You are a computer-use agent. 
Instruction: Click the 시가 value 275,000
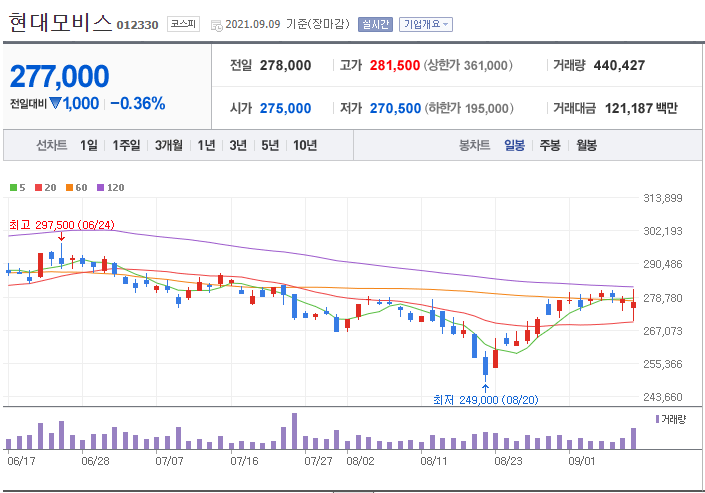[x=286, y=108]
